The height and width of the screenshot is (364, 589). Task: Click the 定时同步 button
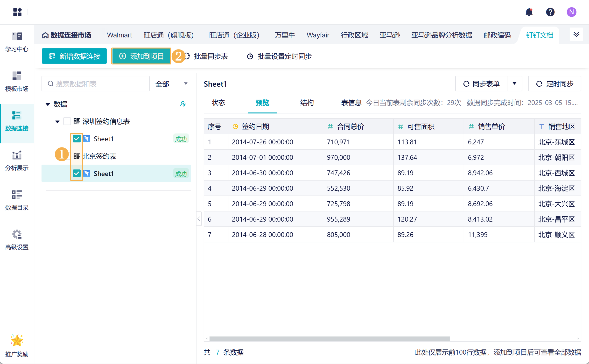[x=554, y=84]
